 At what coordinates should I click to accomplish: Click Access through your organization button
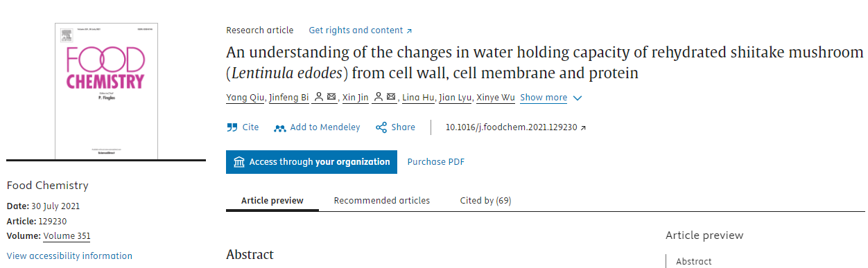[x=312, y=162]
